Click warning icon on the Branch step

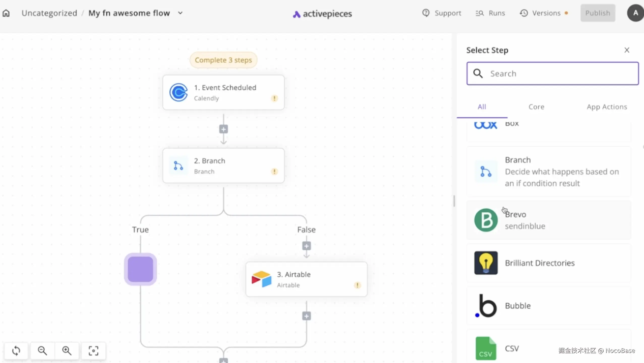pyautogui.click(x=274, y=172)
